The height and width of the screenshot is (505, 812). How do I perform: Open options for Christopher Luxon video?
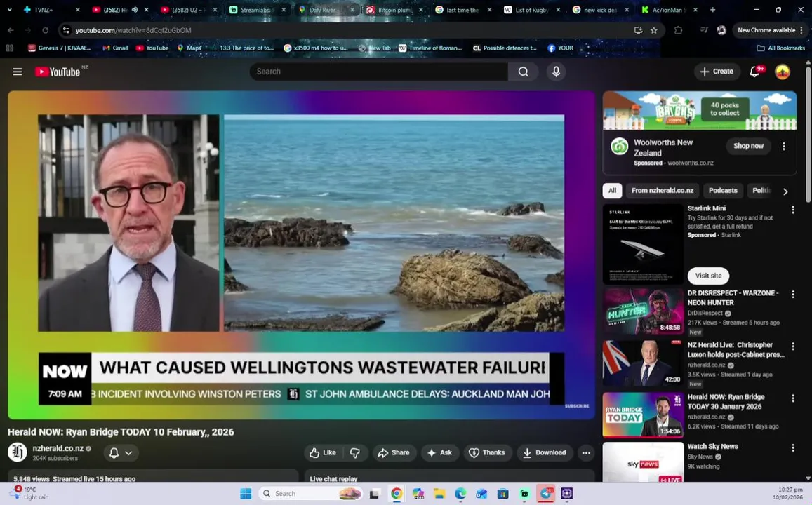pos(792,346)
